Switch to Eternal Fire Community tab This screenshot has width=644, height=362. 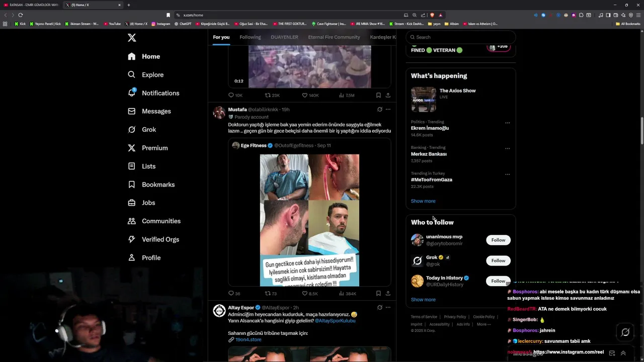[x=334, y=37]
